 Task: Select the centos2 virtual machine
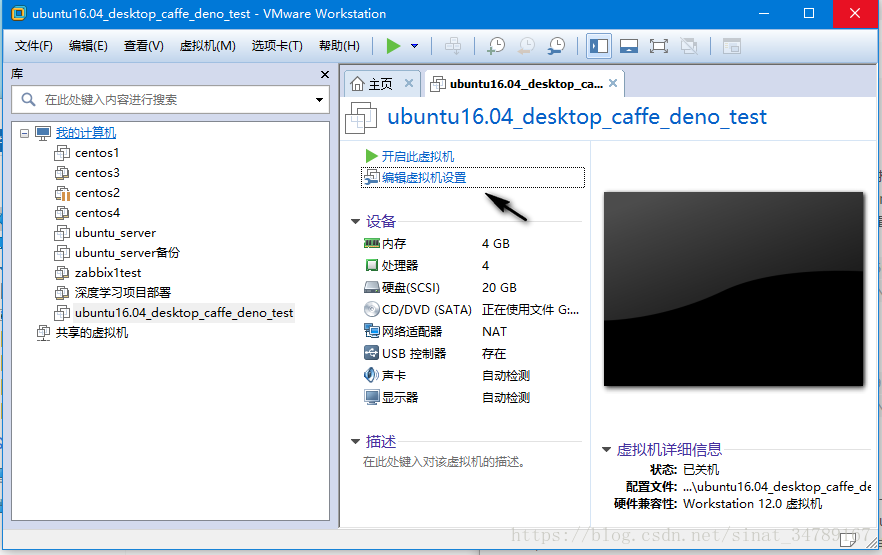tap(97, 193)
